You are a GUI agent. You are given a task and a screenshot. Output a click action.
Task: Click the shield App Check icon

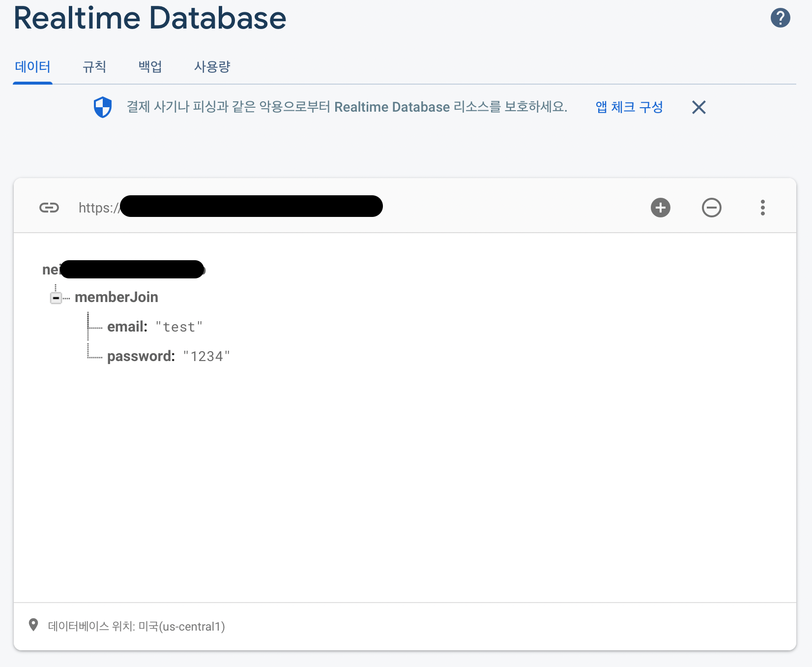point(103,107)
